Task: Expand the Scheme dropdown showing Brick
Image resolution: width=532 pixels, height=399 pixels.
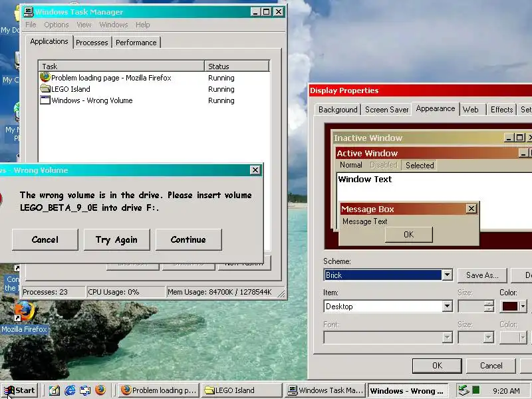Action: coord(447,275)
